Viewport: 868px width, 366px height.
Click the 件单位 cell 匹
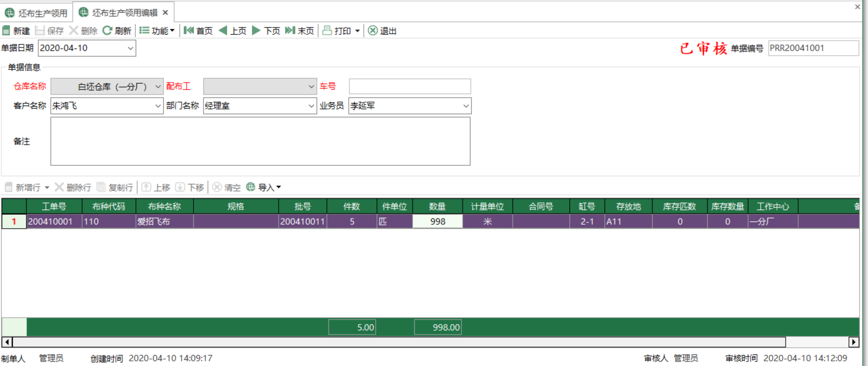[395, 221]
